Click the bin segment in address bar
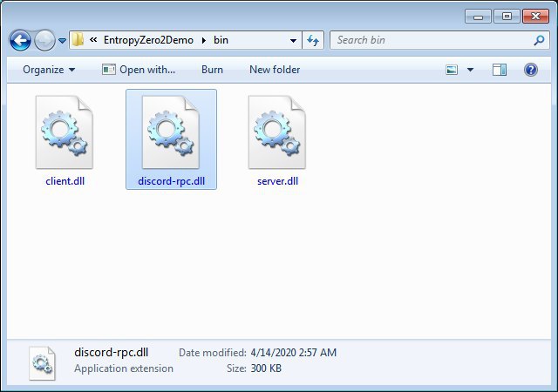 pyautogui.click(x=221, y=40)
